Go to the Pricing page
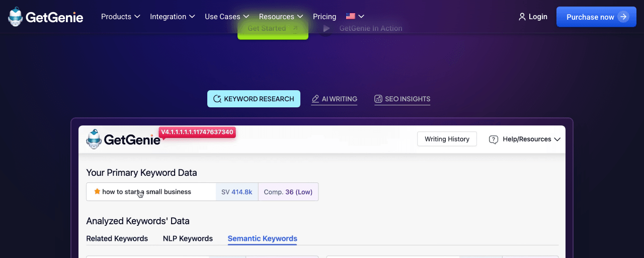644x258 pixels. [x=325, y=17]
